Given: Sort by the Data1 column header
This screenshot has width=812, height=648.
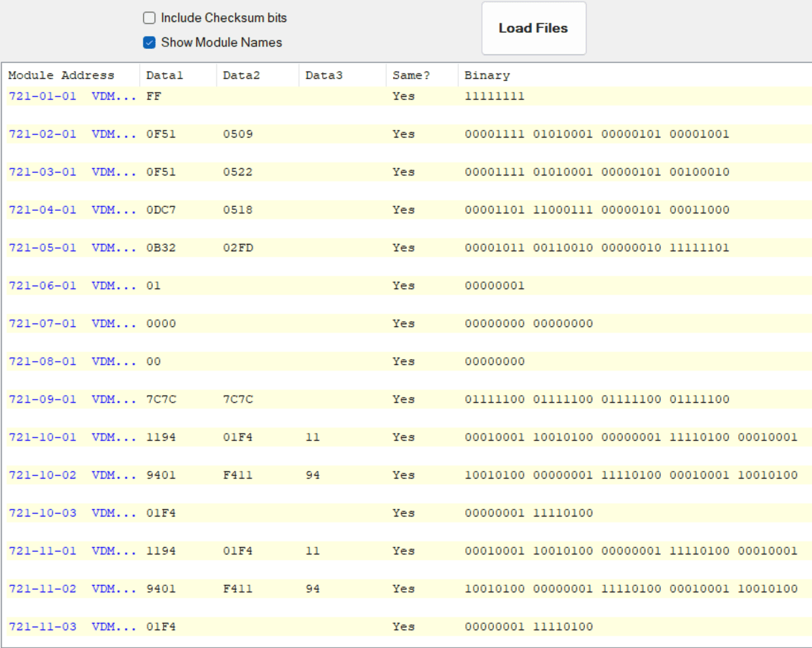Looking at the screenshot, I should tap(164, 75).
